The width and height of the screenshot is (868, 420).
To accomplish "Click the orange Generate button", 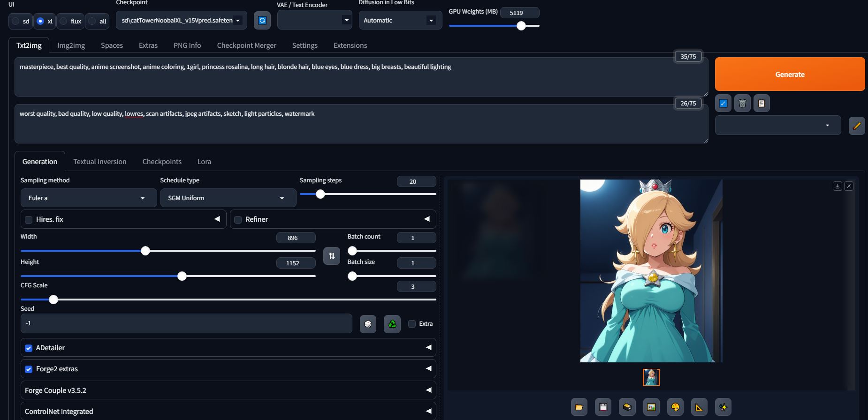I will pos(790,74).
